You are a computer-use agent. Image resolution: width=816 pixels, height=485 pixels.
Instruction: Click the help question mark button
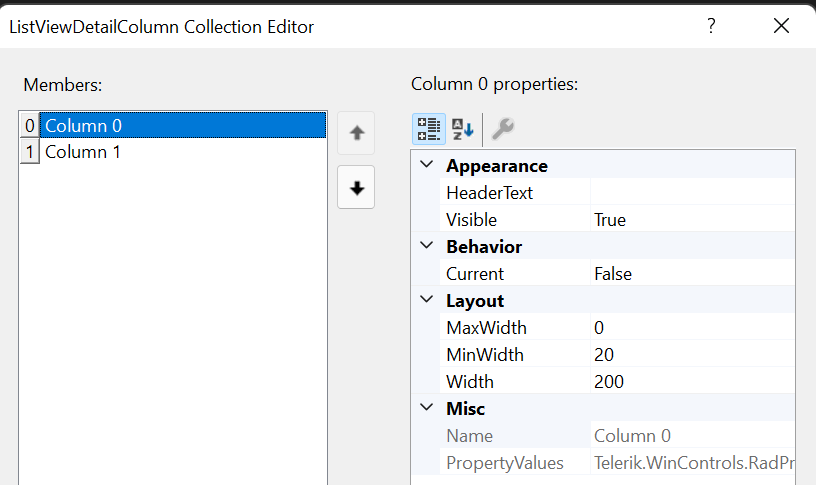711,27
